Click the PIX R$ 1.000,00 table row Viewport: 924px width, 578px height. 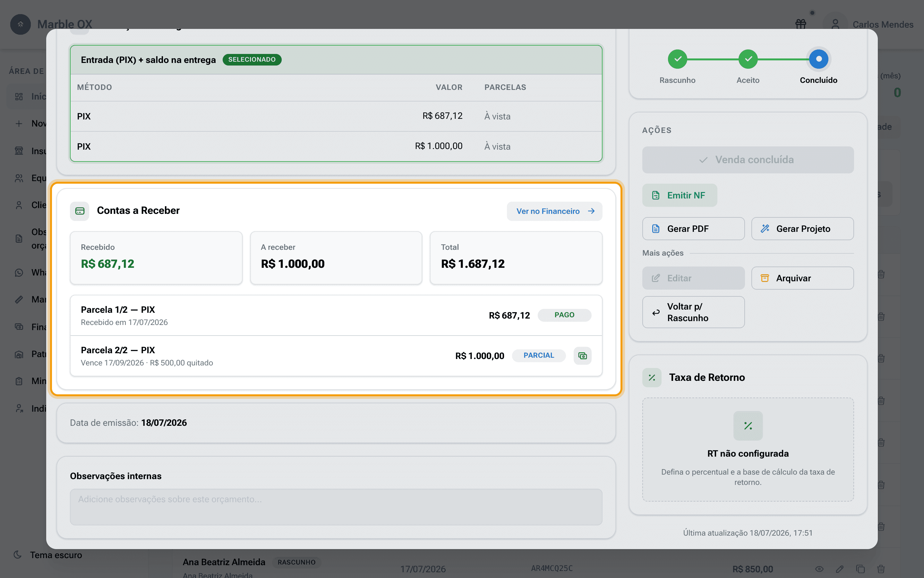point(336,146)
